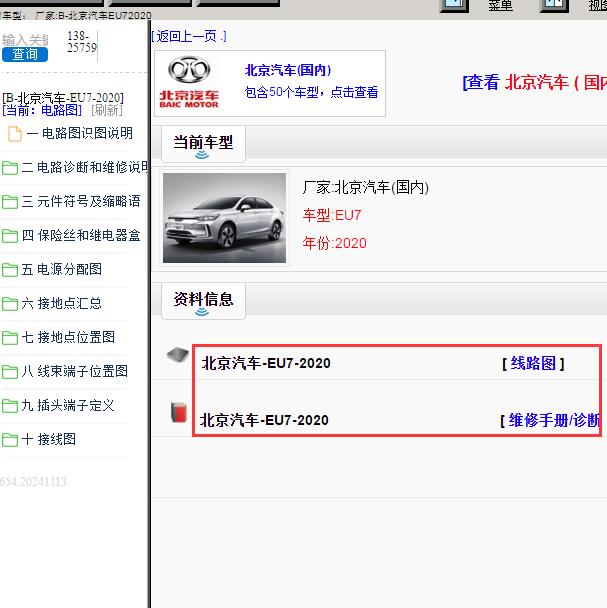
Task: Select the 资料信息 tab
Action: 203,301
